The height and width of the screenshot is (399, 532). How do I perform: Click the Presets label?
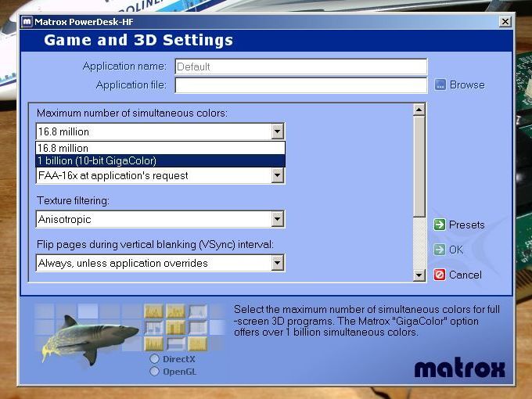coord(466,225)
